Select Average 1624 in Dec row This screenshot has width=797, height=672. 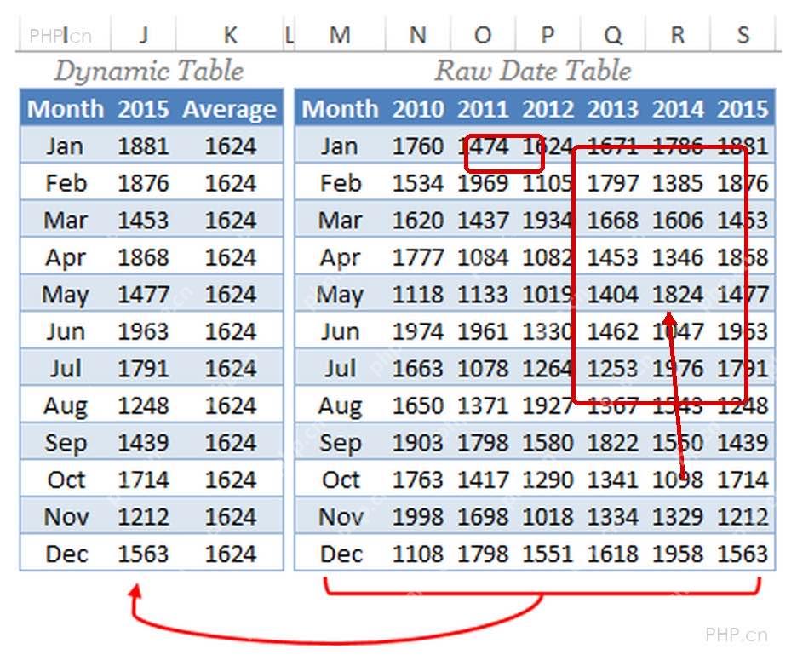[230, 554]
